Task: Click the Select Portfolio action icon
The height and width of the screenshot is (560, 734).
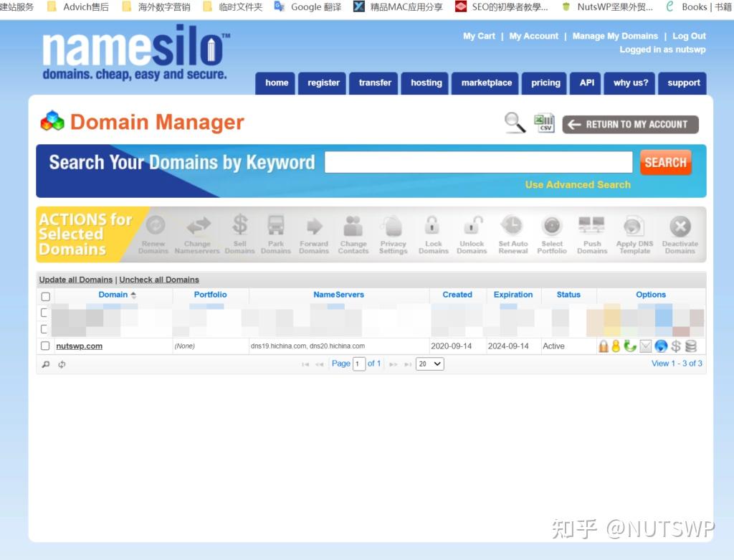Action: click(552, 226)
